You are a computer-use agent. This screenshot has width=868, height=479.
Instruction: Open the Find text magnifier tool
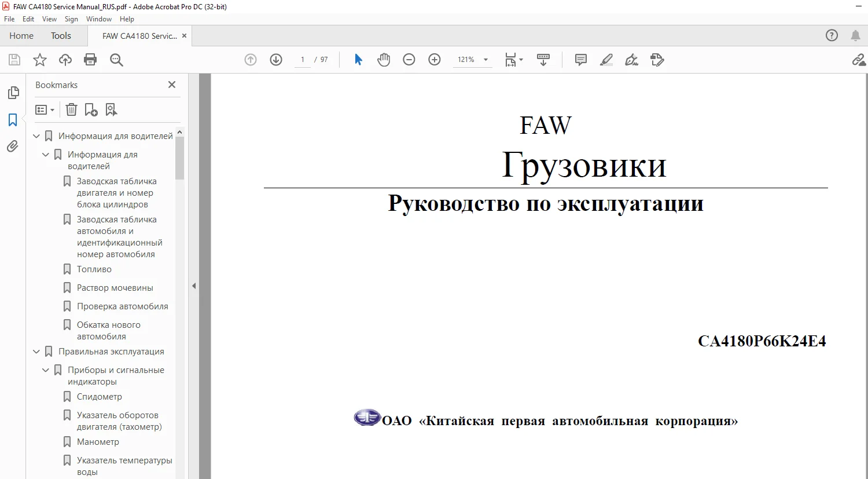coord(116,60)
